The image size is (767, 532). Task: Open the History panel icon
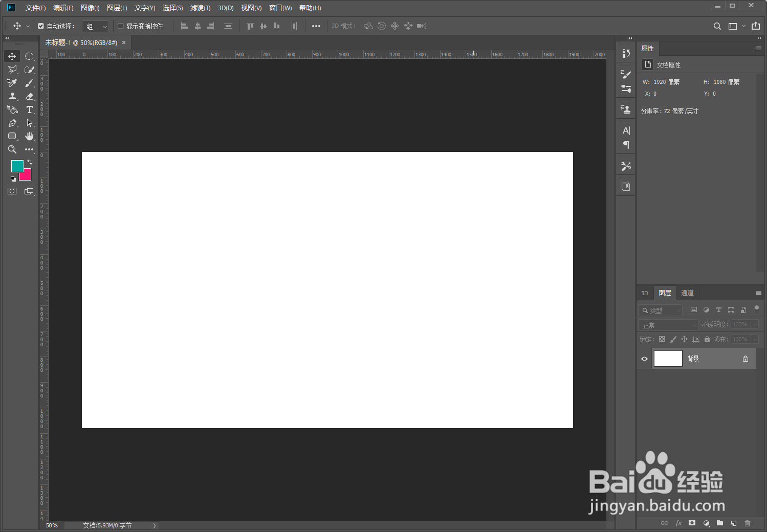(x=626, y=54)
